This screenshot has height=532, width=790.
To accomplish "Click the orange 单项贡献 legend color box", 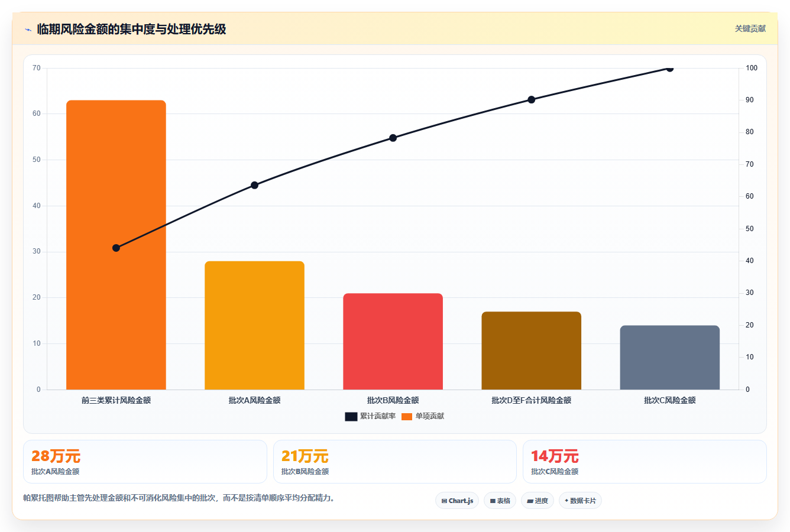I will tap(407, 417).
